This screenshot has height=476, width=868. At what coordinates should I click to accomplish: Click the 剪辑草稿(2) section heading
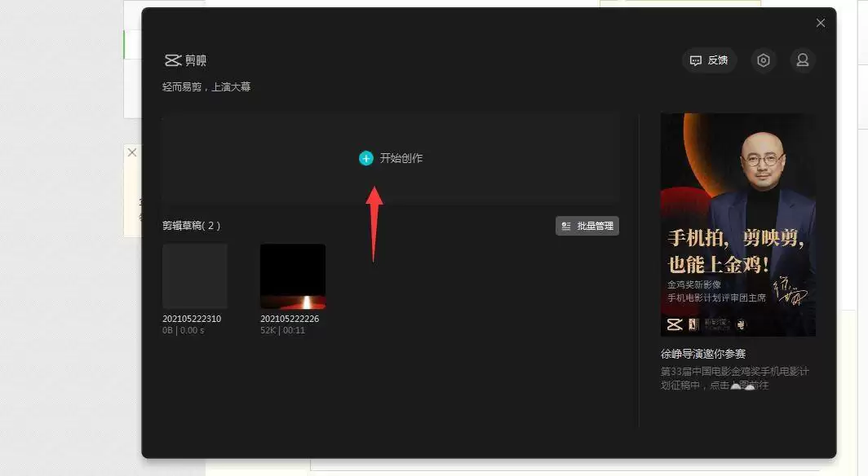coord(192,226)
